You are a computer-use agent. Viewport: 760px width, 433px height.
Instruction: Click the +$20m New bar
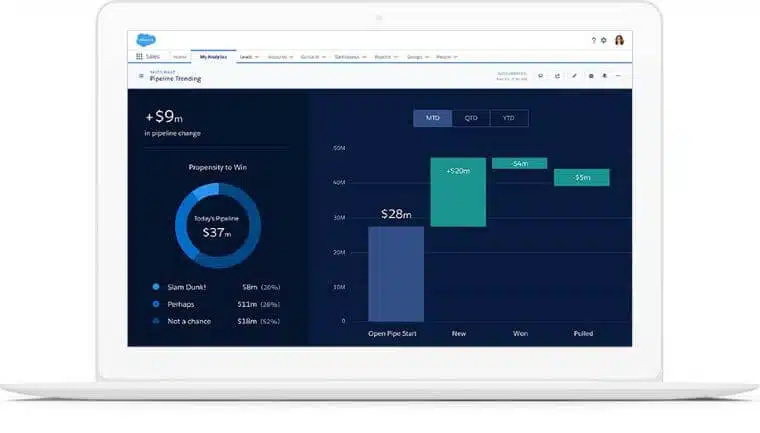click(458, 192)
